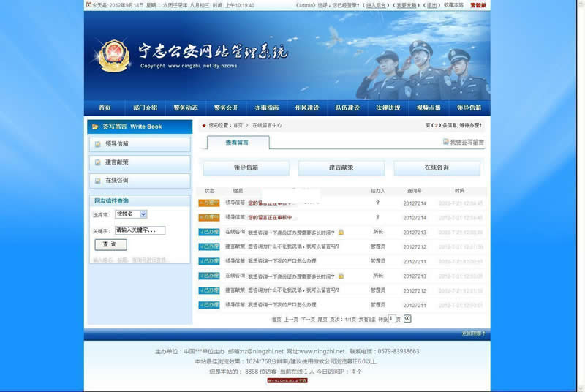Switch to the 查看留言 tab

pyautogui.click(x=237, y=143)
